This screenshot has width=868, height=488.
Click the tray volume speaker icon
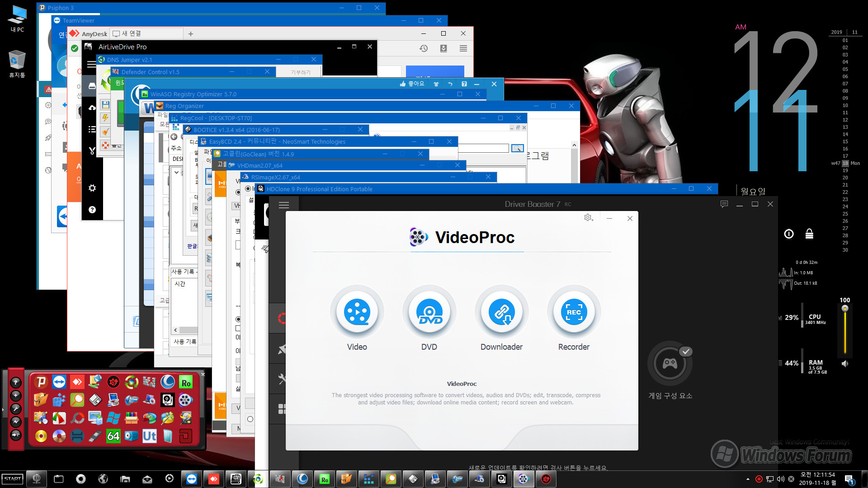click(781, 479)
